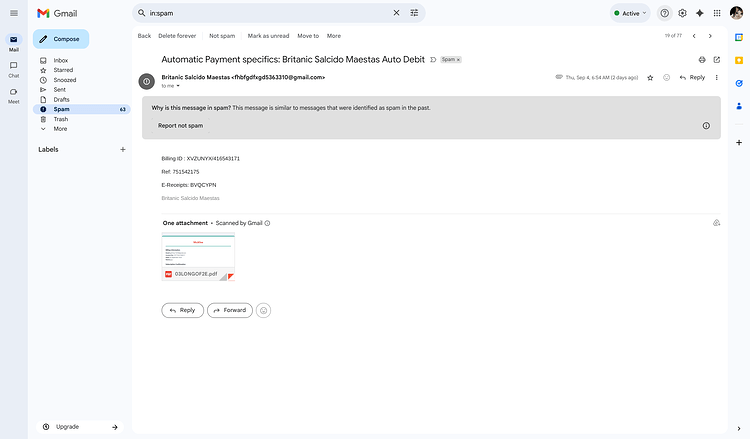Image resolution: width=750 pixels, height=439 pixels.
Task: Toggle the importance marker beside subject
Action: tap(433, 60)
